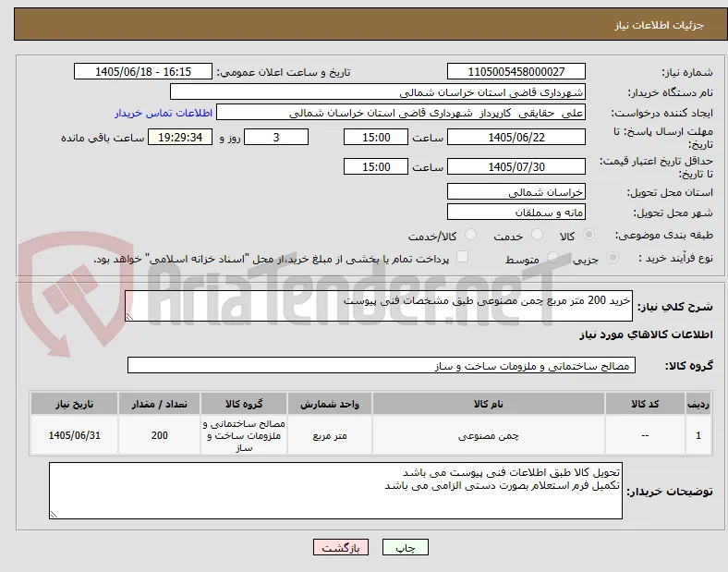Click the buyer notes textarea تحویل کالا
728x572 pixels.
(x=335, y=491)
